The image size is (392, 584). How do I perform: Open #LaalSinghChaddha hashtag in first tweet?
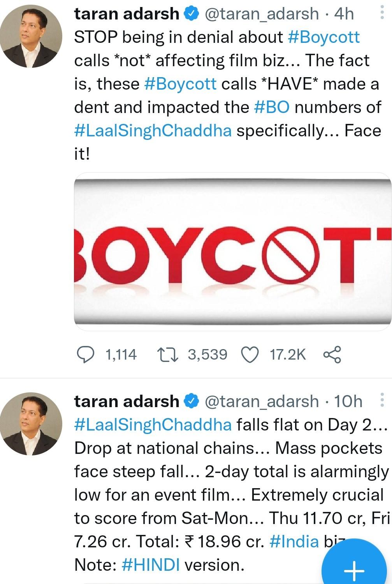point(153,131)
